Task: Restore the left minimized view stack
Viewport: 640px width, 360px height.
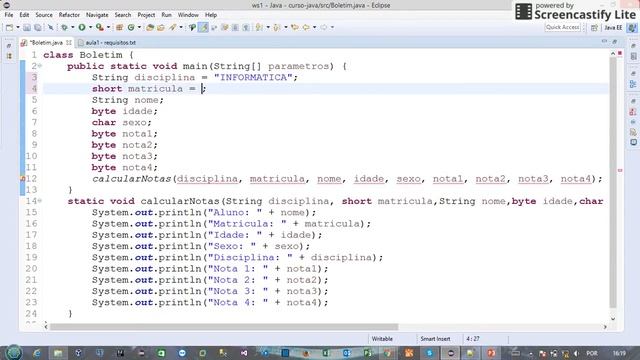Action: pyautogui.click(x=9, y=45)
